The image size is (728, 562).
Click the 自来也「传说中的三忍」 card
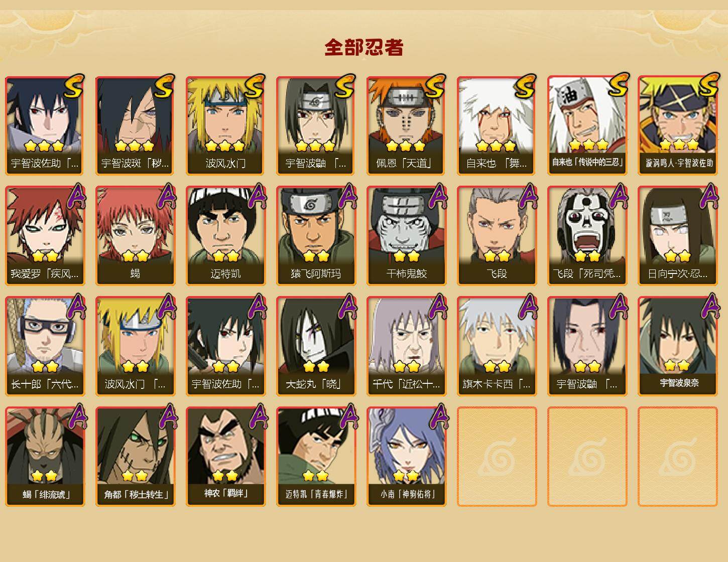[x=587, y=125]
